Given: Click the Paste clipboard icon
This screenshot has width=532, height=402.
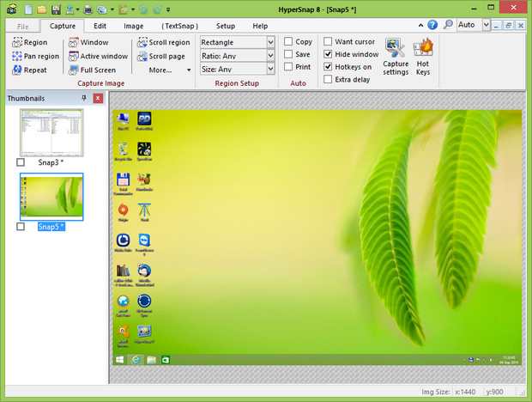Looking at the screenshot, I should (123, 9).
